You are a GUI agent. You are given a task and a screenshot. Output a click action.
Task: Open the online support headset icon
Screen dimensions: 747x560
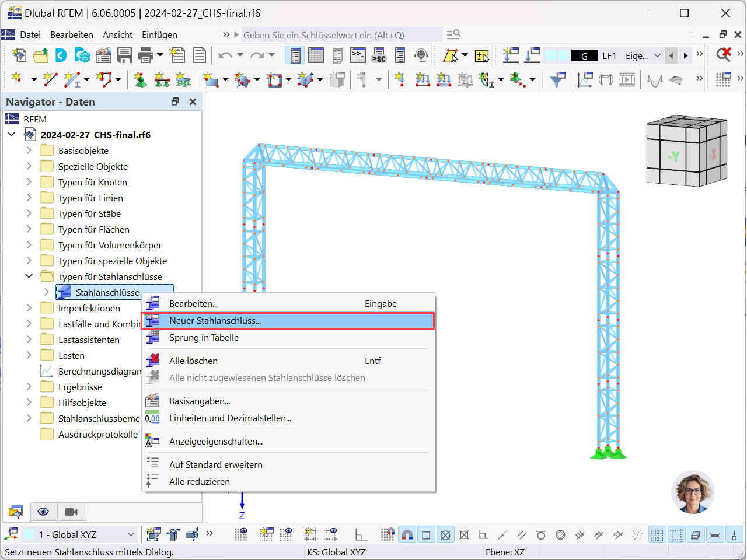point(421,55)
